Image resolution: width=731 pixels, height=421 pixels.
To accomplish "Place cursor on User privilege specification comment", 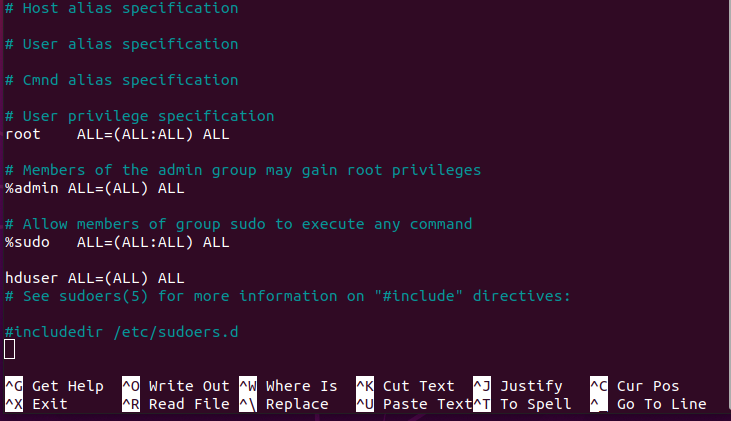I will coord(139,116).
